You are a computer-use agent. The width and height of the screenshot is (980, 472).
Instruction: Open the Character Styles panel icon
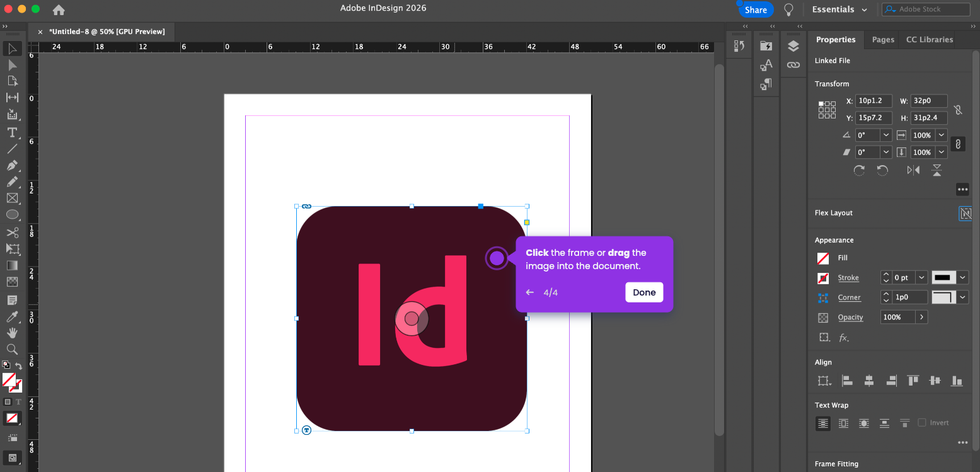coord(766,64)
